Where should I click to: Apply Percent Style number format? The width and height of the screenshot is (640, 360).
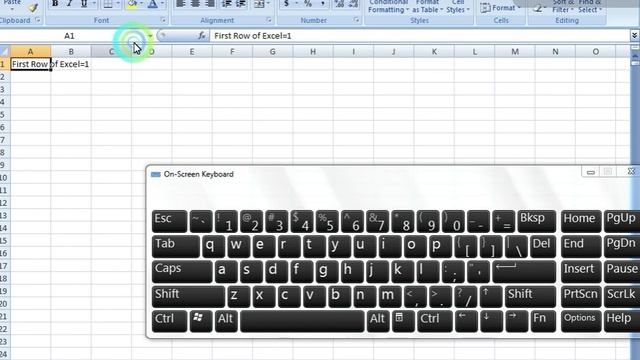pos(308,4)
